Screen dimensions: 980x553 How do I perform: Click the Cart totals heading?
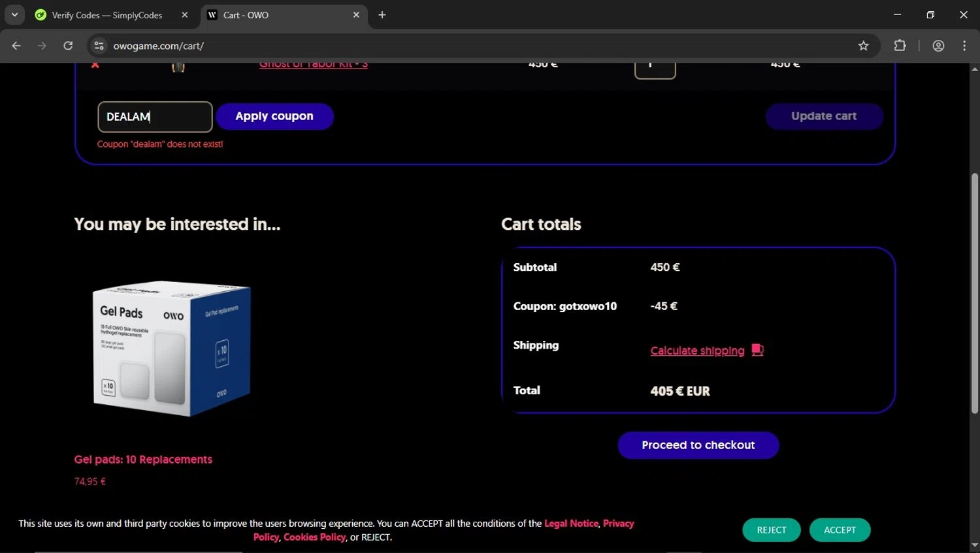[541, 224]
